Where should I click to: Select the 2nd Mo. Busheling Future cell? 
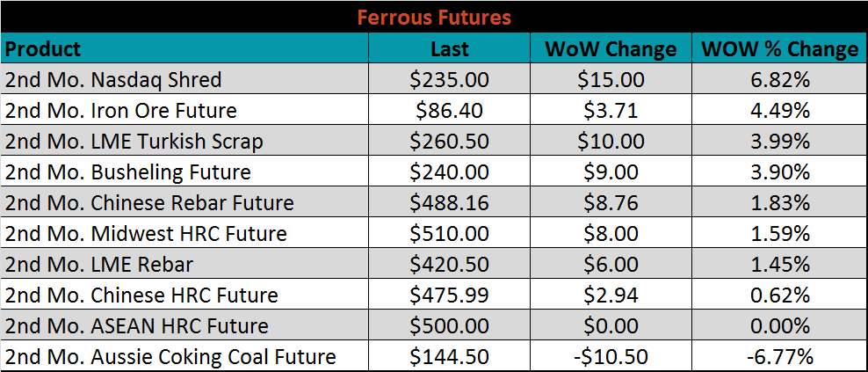184,171
